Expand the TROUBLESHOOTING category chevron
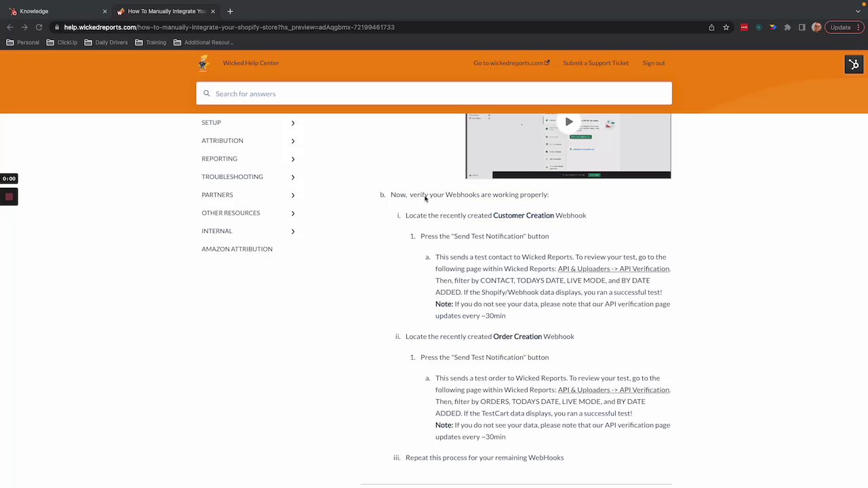868x488 pixels. click(x=293, y=177)
